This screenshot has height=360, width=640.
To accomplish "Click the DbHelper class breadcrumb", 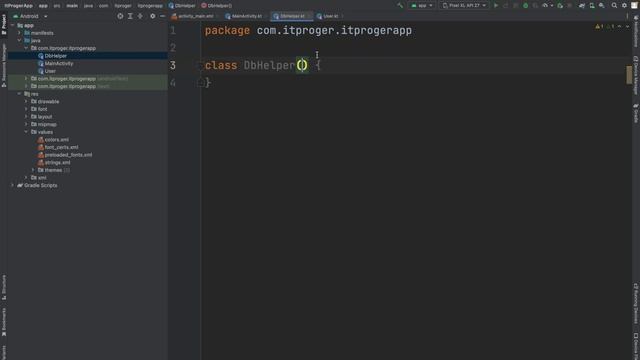I will click(182, 6).
